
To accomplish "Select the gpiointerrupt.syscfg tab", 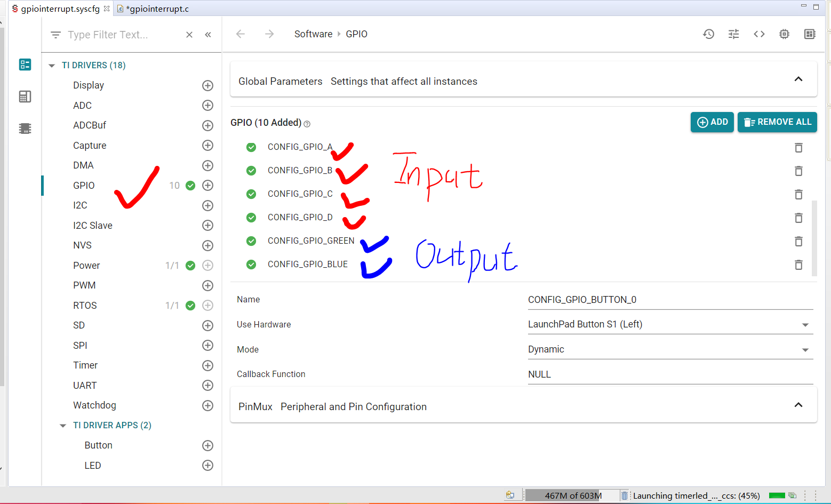I will [60, 9].
